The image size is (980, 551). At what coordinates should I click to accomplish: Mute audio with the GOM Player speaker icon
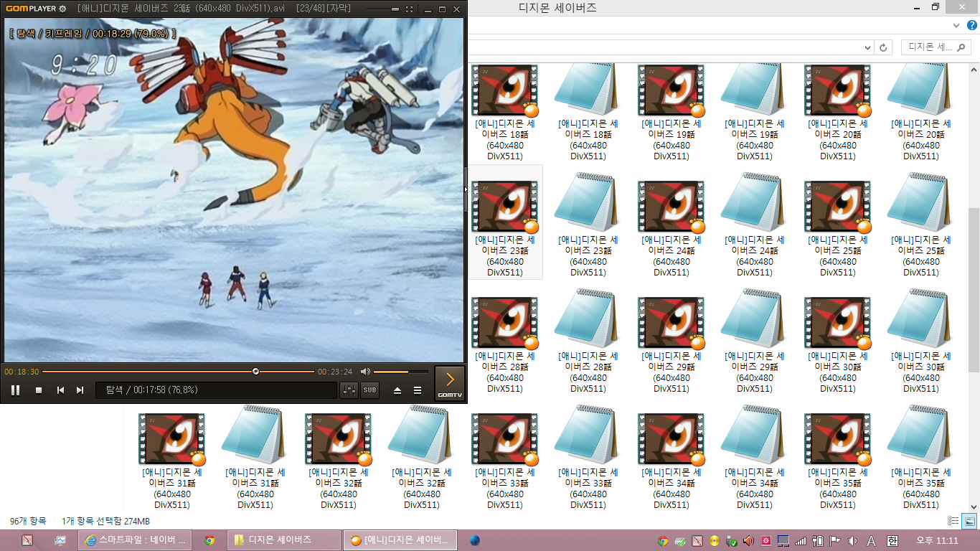point(365,372)
